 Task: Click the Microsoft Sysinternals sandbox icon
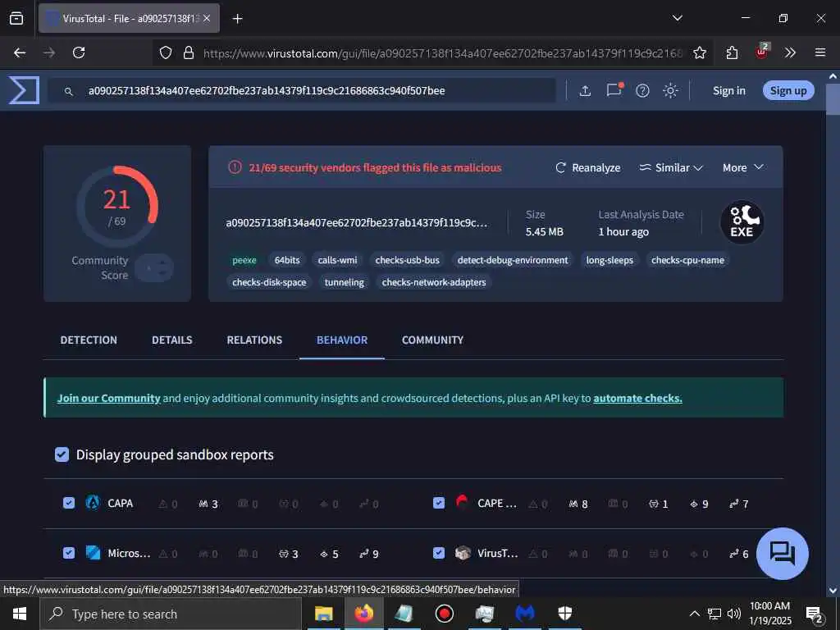coord(93,553)
